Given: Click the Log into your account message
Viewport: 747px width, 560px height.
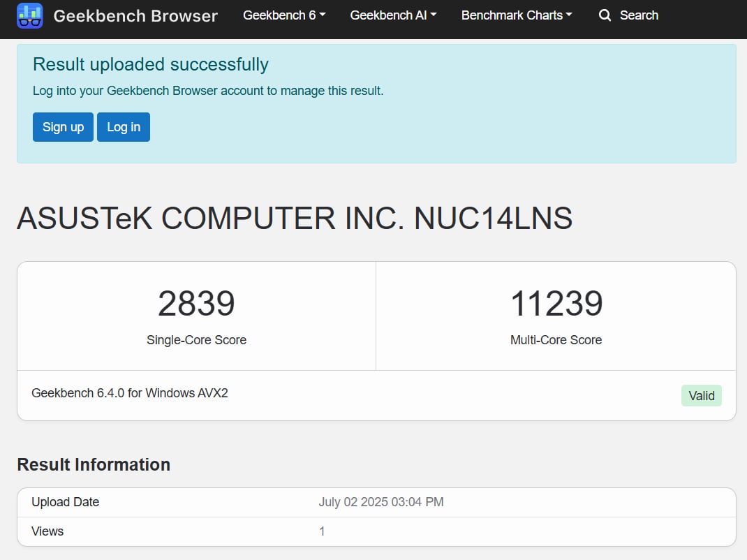Looking at the screenshot, I should pos(208,91).
